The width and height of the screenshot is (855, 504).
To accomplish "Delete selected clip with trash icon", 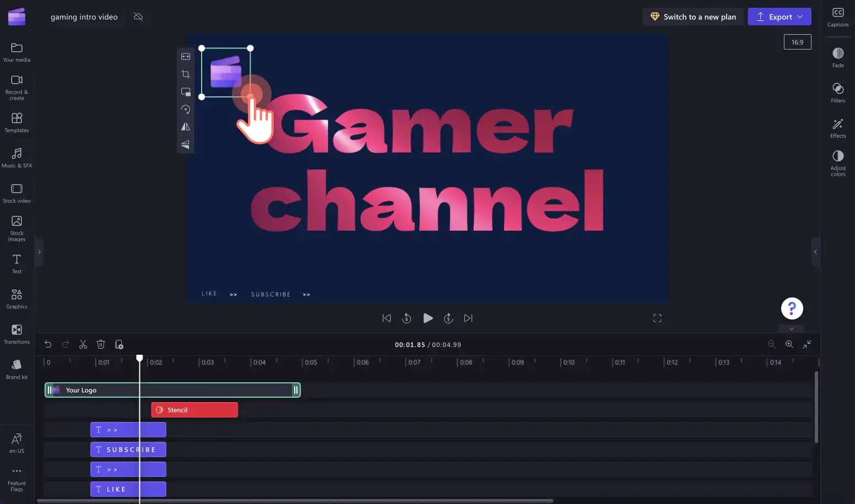I will pyautogui.click(x=101, y=344).
